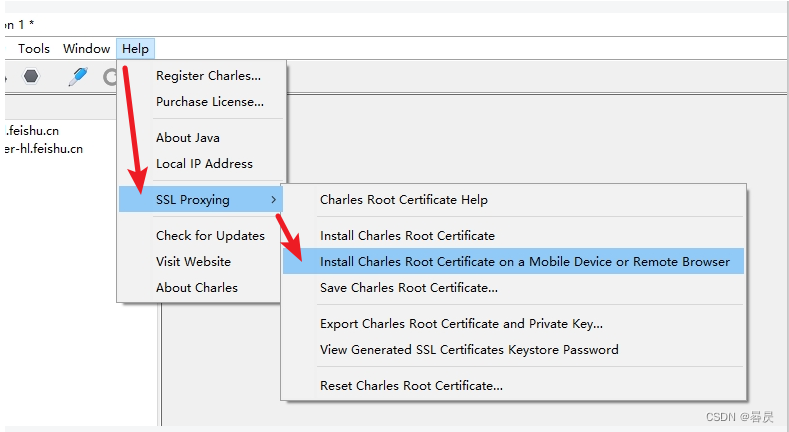This screenshot has height=432, width=789.
Task: View Generated SSL Certificates Keystore Password
Action: click(x=513, y=350)
